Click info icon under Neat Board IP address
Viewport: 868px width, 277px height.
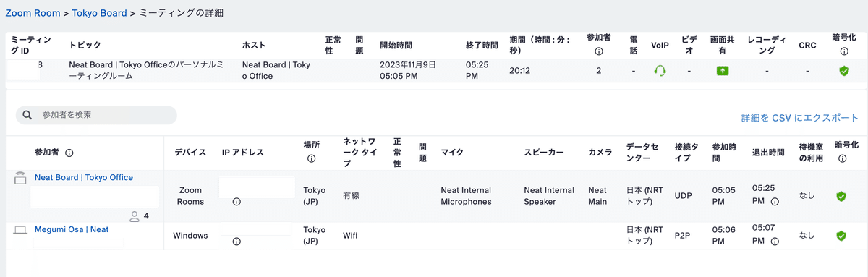pyautogui.click(x=237, y=202)
